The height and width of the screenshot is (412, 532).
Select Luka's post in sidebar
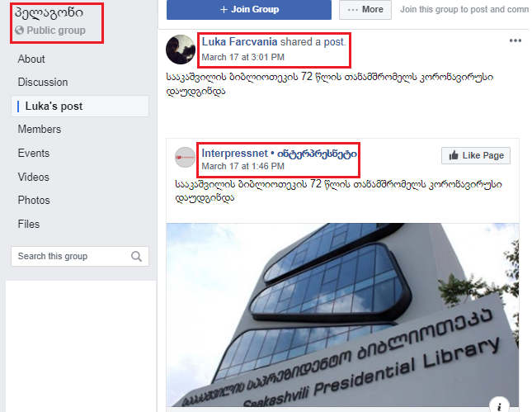click(80, 107)
